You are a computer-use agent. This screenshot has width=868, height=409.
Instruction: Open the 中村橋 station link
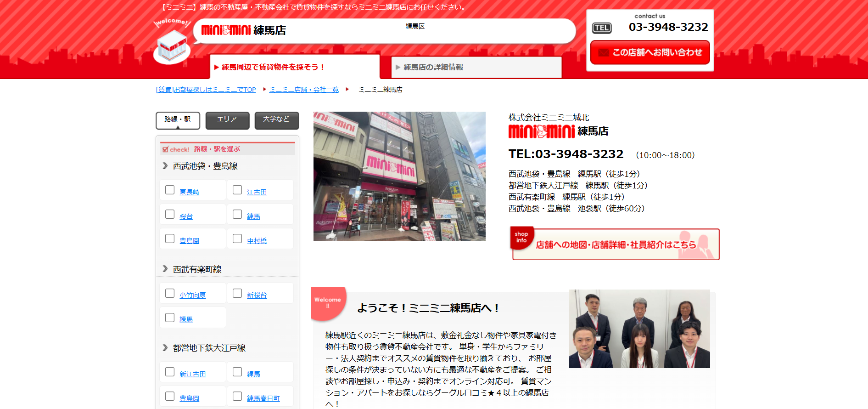[x=257, y=241]
